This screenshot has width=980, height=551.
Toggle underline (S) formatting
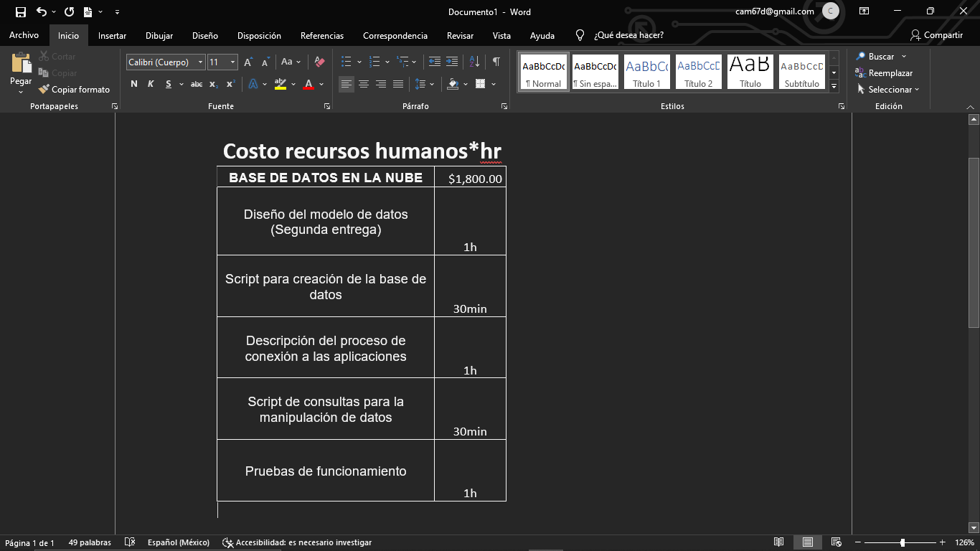coord(169,84)
